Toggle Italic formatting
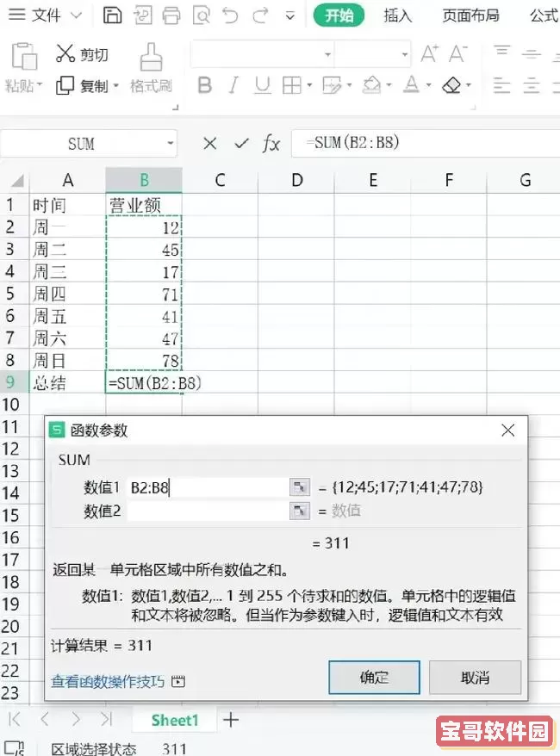Image resolution: width=560 pixels, height=756 pixels. coord(233,85)
